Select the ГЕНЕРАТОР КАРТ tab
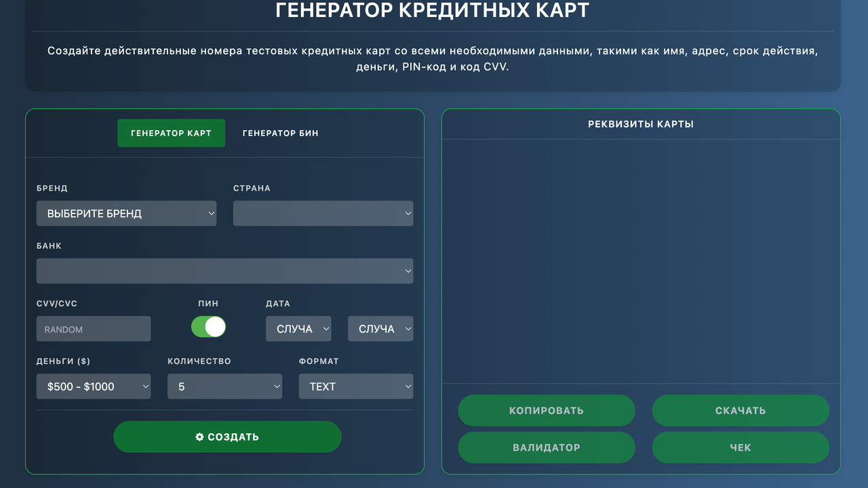 point(171,133)
